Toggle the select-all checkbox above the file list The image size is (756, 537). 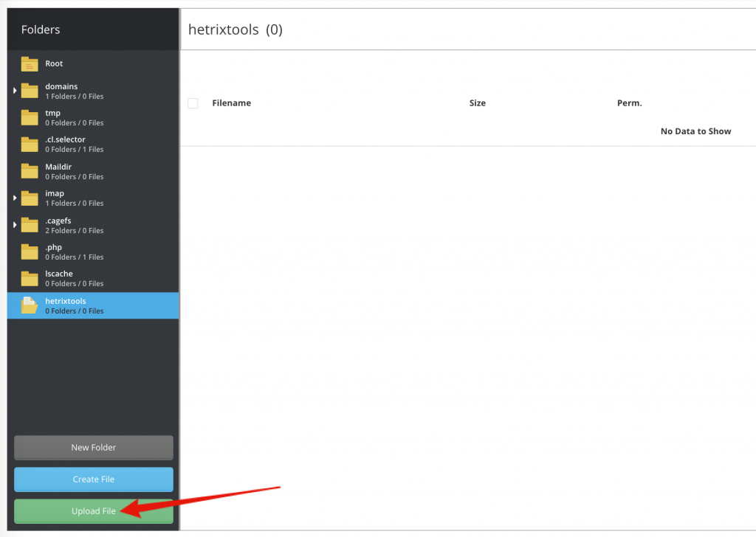[x=193, y=103]
